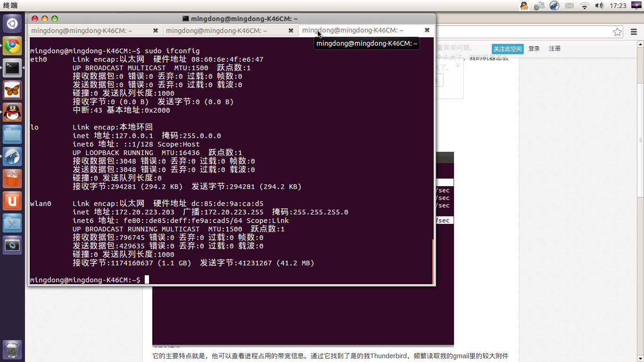Close the terminal window with red button

[35, 19]
